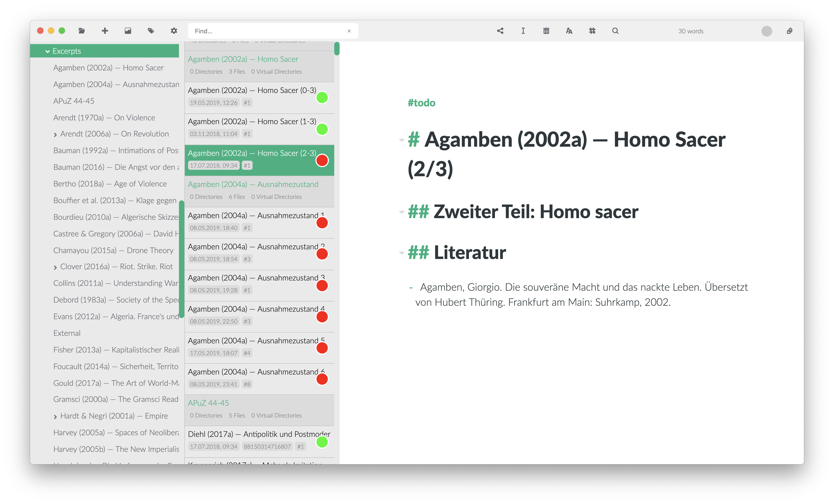Select Evans (2012a) — Algeria directory
This screenshot has height=504, width=834.
tap(116, 316)
